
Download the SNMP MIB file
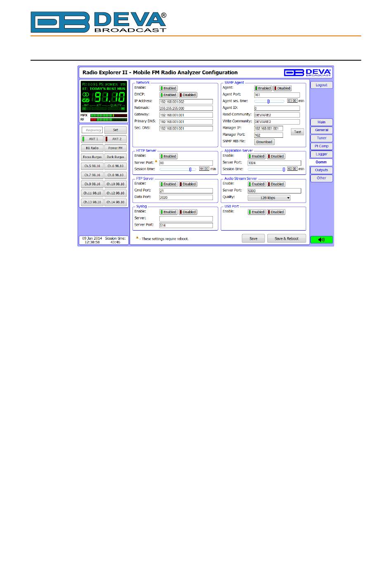coord(264,142)
